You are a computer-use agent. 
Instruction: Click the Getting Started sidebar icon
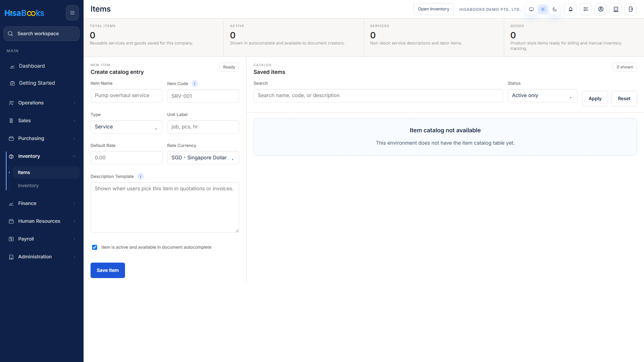[x=12, y=83]
